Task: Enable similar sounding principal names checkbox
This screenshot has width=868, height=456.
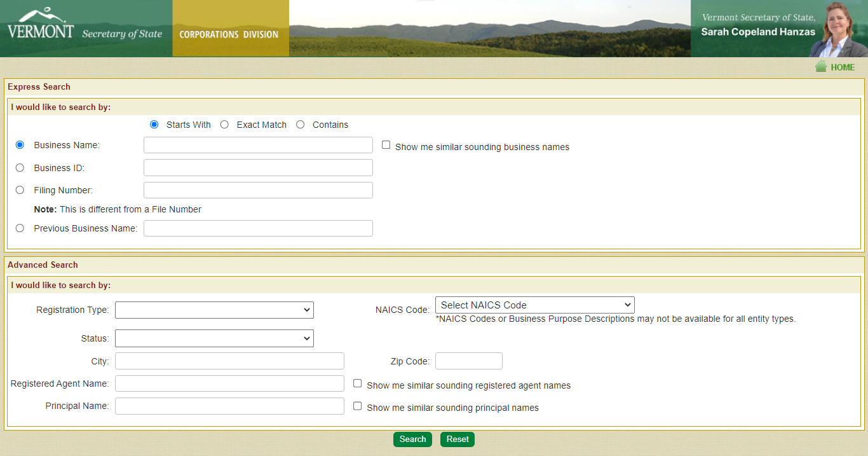Action: coord(357,406)
